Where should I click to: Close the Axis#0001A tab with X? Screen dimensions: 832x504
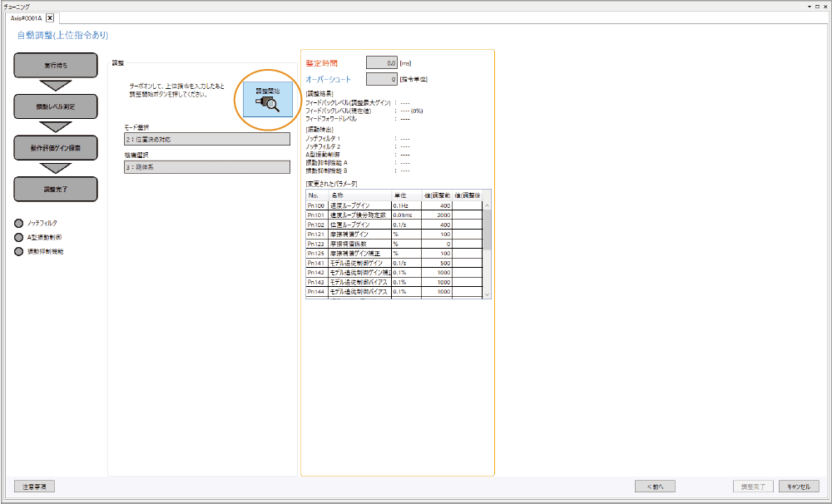click(x=50, y=17)
